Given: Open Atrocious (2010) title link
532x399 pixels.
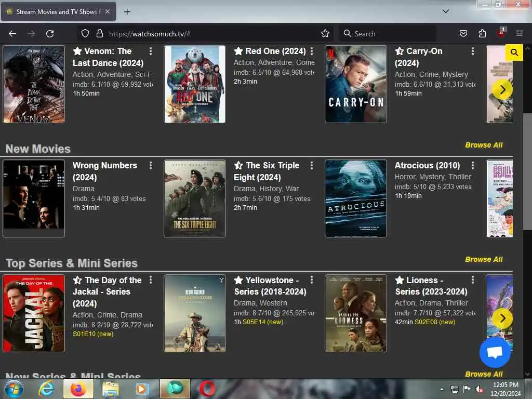Looking at the screenshot, I should [x=427, y=166].
